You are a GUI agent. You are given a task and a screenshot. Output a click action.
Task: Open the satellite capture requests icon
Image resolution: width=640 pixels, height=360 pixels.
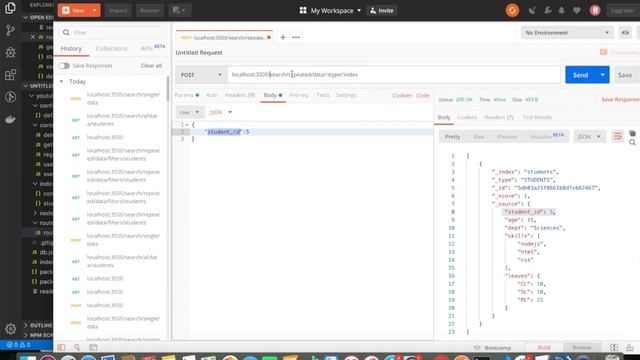click(x=532, y=11)
